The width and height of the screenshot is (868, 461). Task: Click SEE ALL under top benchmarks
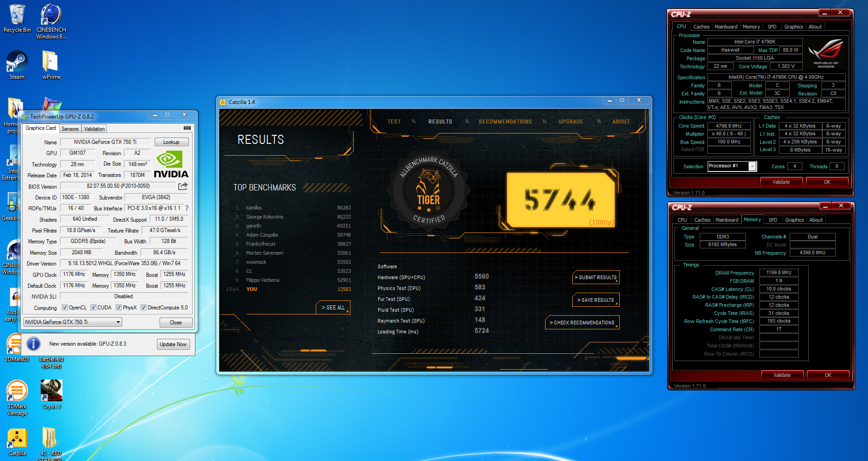pos(333,308)
